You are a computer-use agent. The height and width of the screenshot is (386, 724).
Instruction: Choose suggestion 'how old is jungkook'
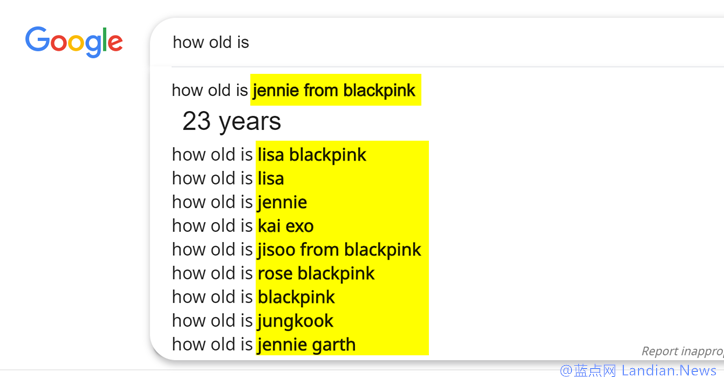253,321
